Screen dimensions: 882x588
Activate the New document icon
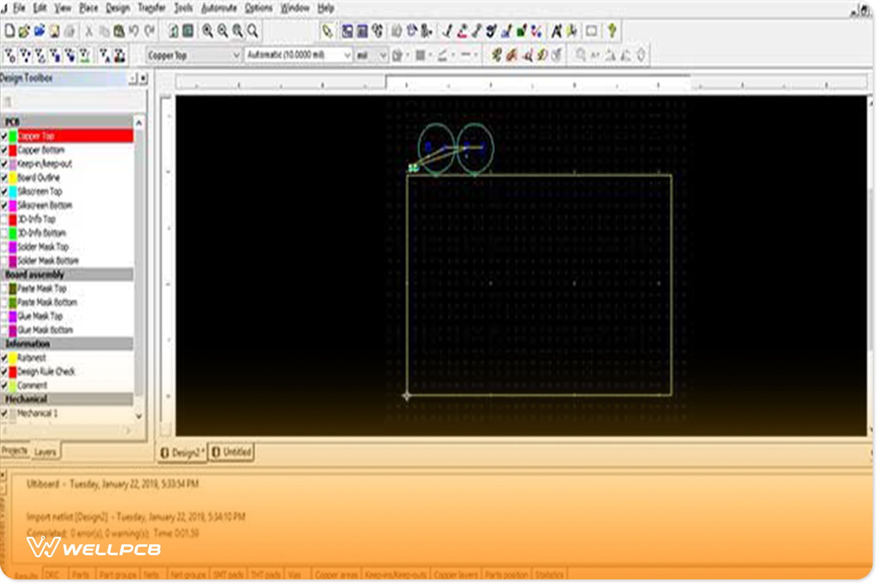pos(9,32)
